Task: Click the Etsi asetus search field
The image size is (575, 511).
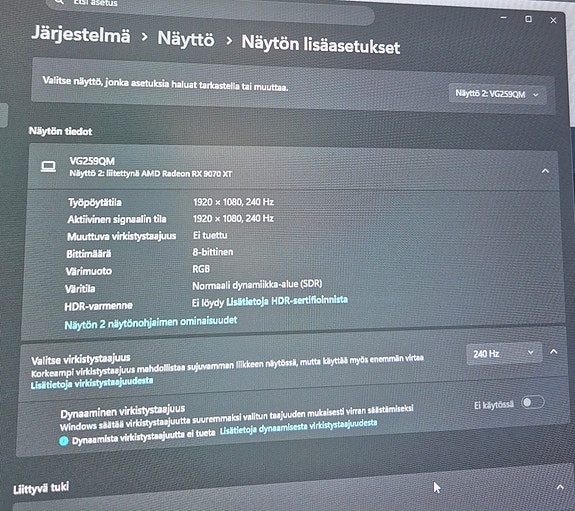Action: click(x=209, y=8)
